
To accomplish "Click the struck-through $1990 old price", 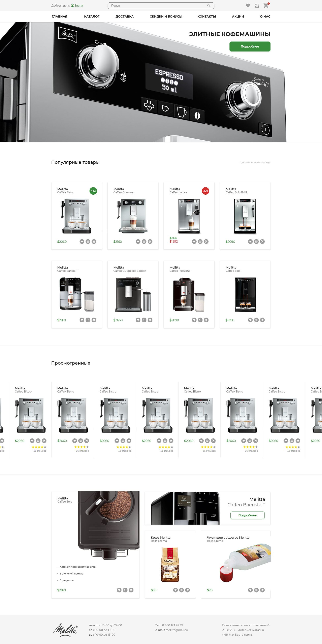I will (173, 238).
